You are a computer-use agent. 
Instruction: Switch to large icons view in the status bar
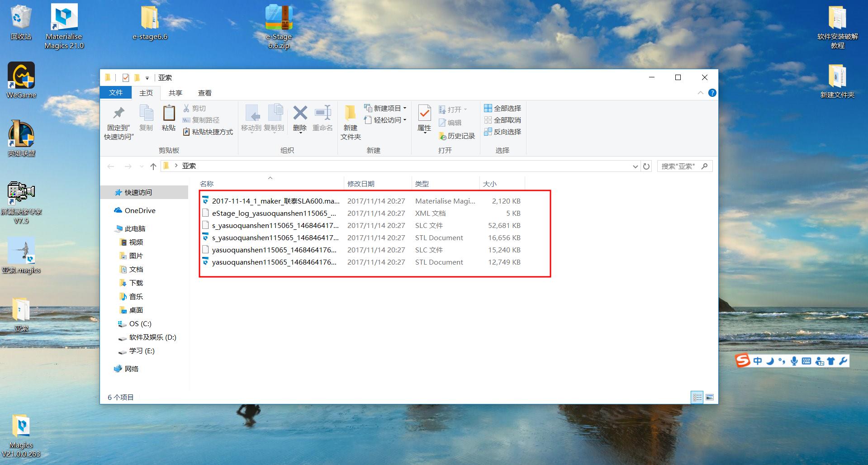pyautogui.click(x=709, y=397)
